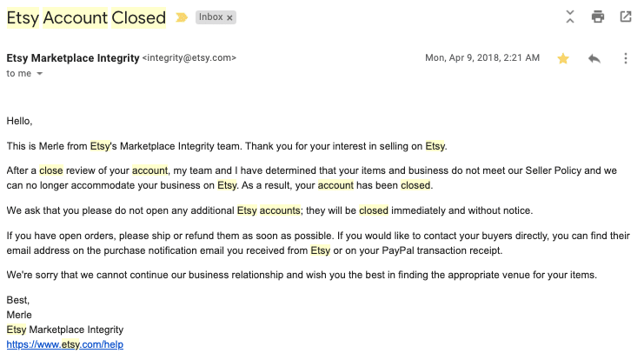Expand the 'to me' recipient details arrow
This screenshot has width=644, height=360.
coord(39,74)
